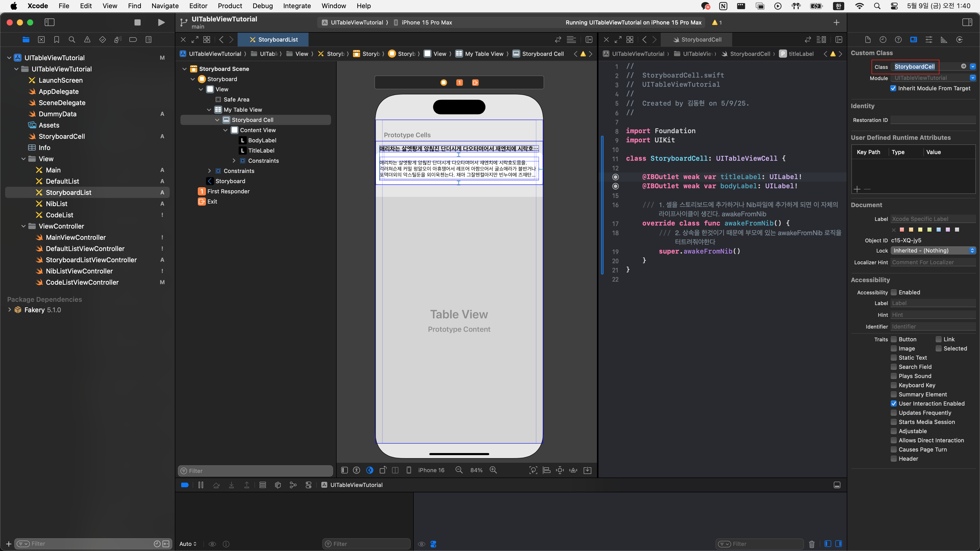
Task: Show the Connections inspector icon
Action: tap(960, 40)
